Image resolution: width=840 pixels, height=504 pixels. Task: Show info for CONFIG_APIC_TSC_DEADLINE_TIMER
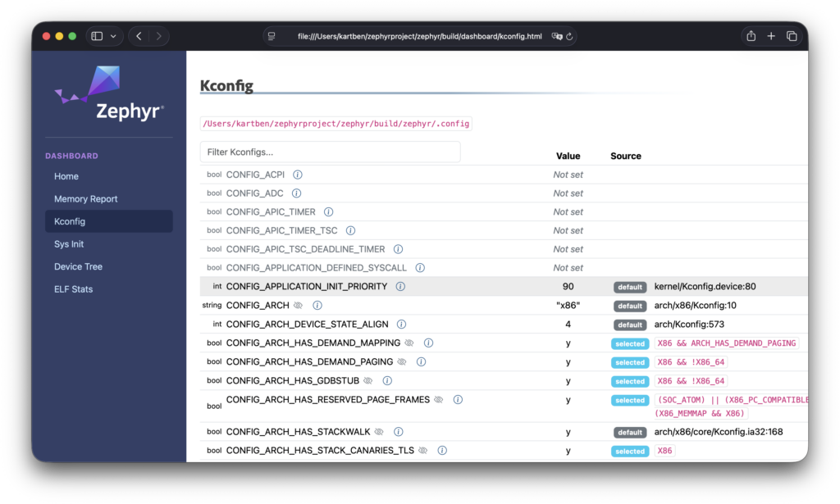pos(398,249)
